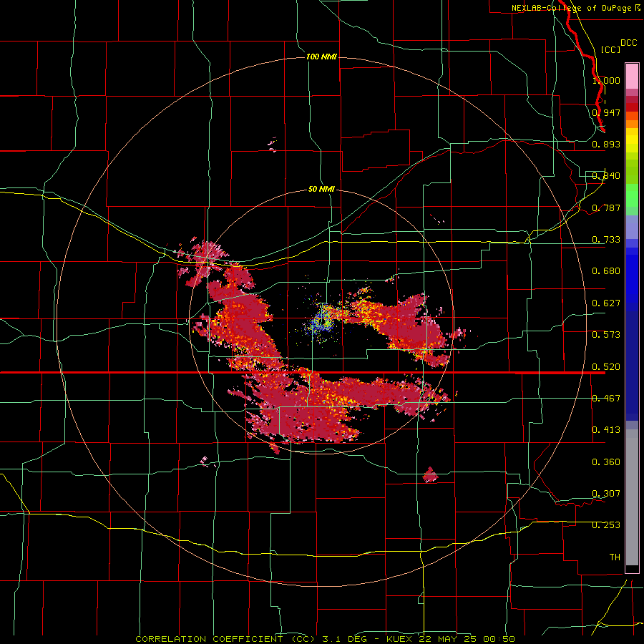Click the 0.733 color scale value
This screenshot has height=644, width=644.
606,240
